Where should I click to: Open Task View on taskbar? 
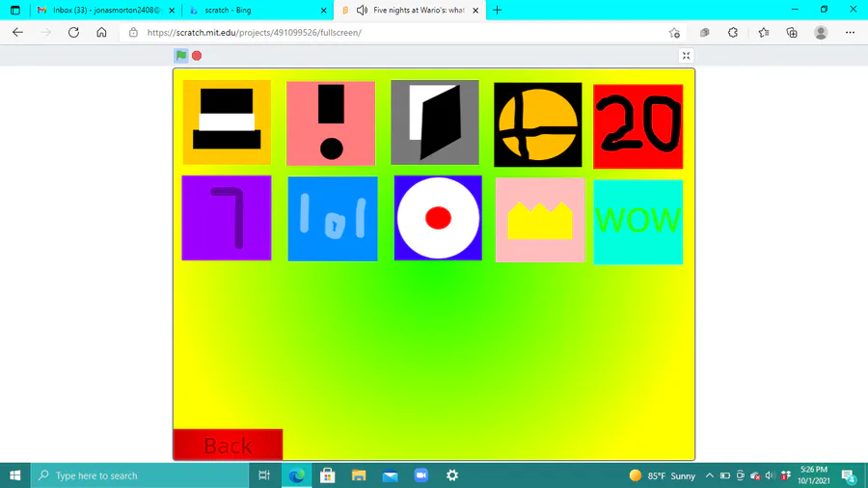tap(264, 475)
